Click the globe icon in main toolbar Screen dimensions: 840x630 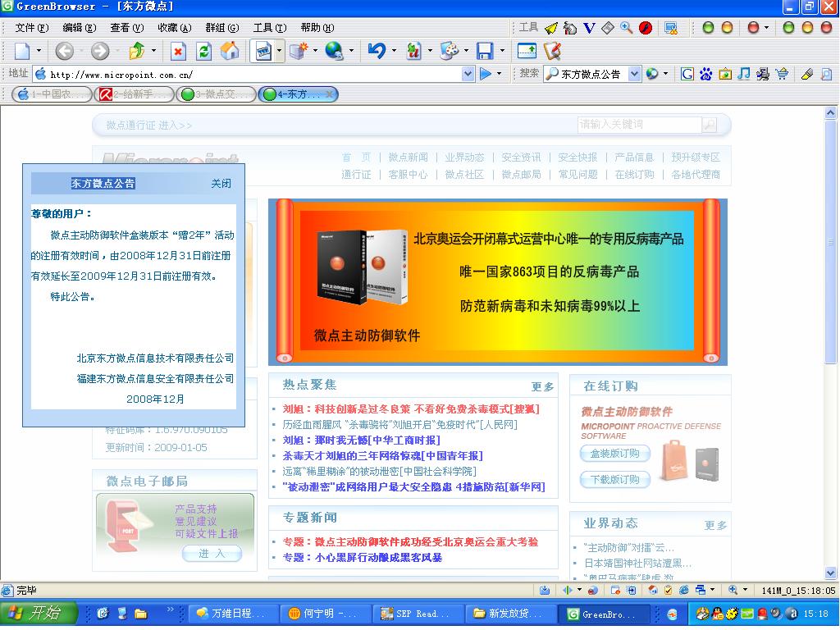point(335,52)
